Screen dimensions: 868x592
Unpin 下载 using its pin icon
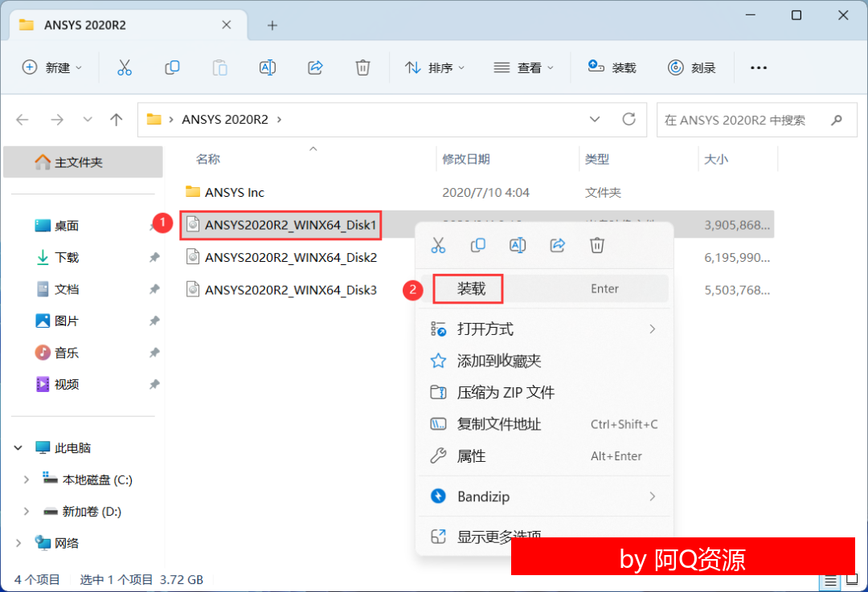pos(154,257)
